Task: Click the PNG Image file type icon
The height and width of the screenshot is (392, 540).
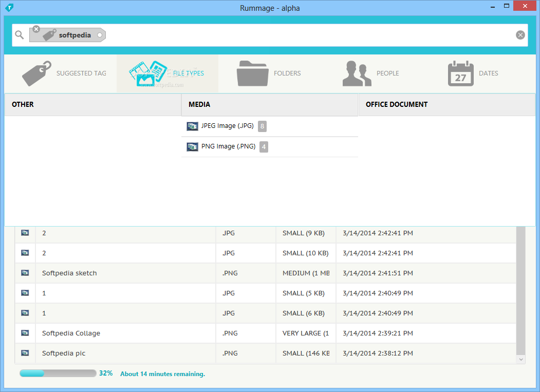Action: pyautogui.click(x=192, y=147)
